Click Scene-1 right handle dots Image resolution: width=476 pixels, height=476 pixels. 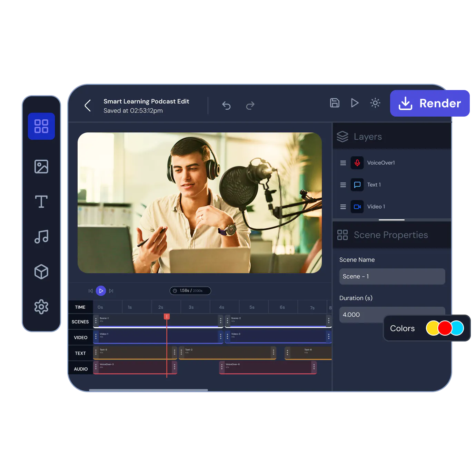221,321
